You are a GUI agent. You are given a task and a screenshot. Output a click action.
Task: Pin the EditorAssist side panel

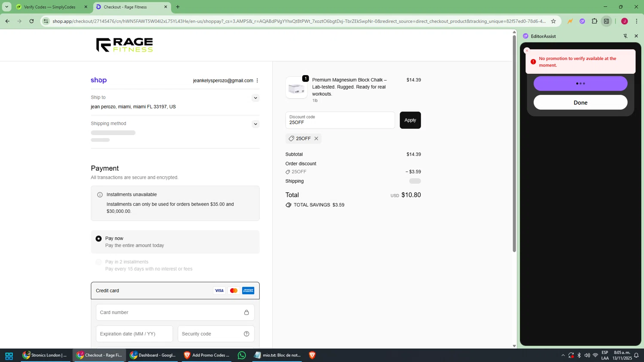click(625, 36)
